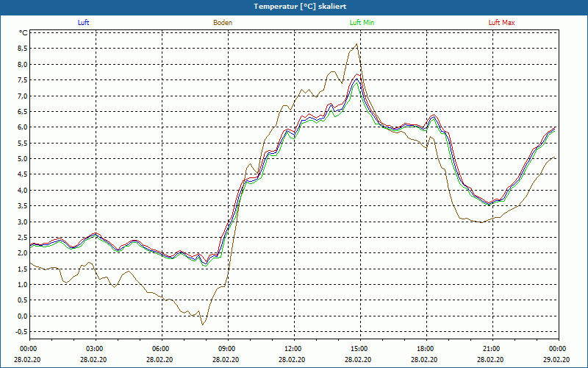
Task: Click the -0,5 y-axis value
Action: (x=21, y=332)
